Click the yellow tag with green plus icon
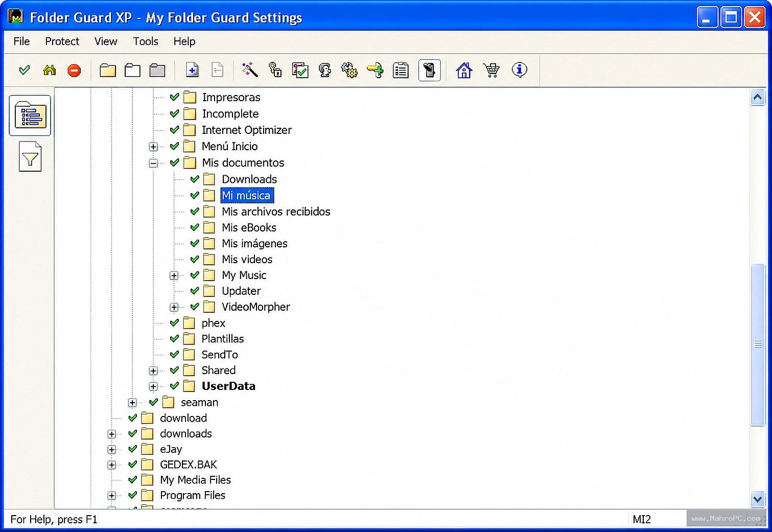This screenshot has width=772, height=532. 376,70
